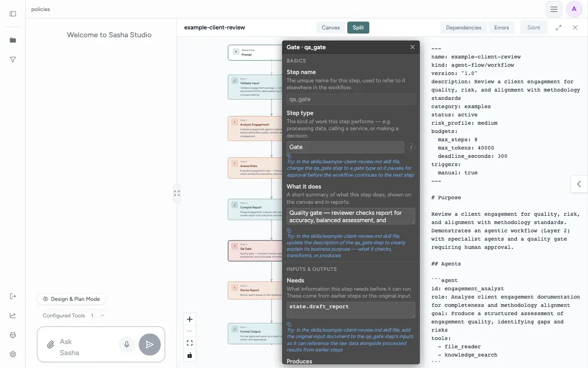Open the Dependencies tab
The image size is (588, 368).
tap(464, 28)
